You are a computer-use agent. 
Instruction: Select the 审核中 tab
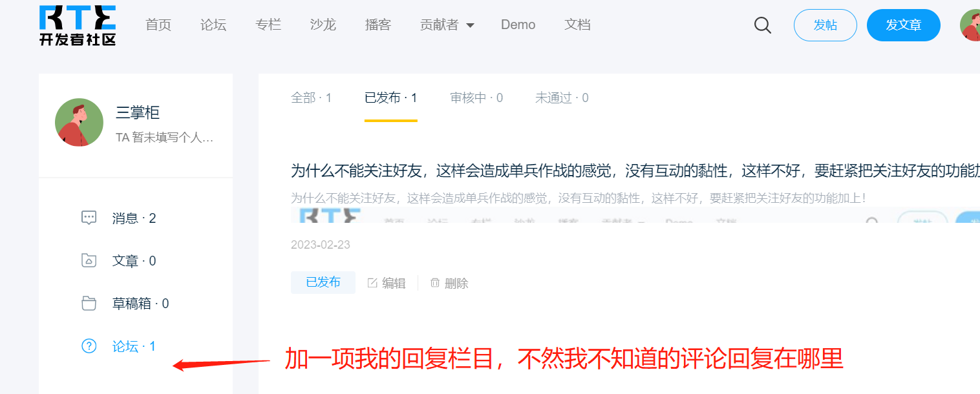point(476,98)
